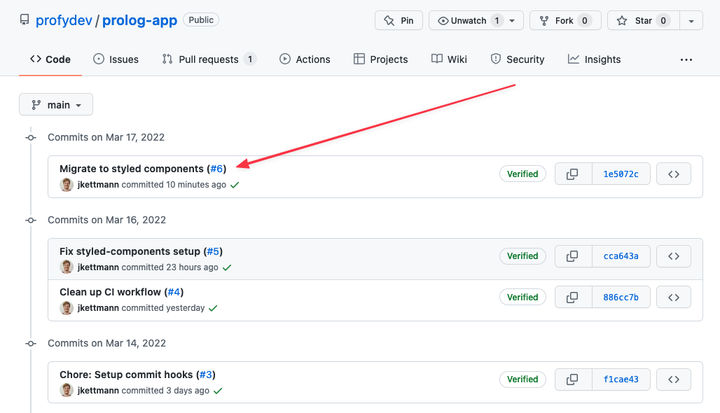Browse repository at commit 1e5072c
The image size is (720, 413).
(674, 174)
